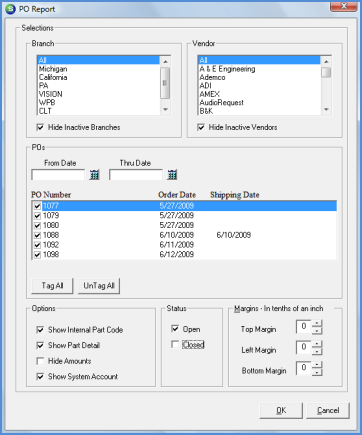
Task: Click shipping date 6/10/2009 cell
Action: [x=234, y=235]
